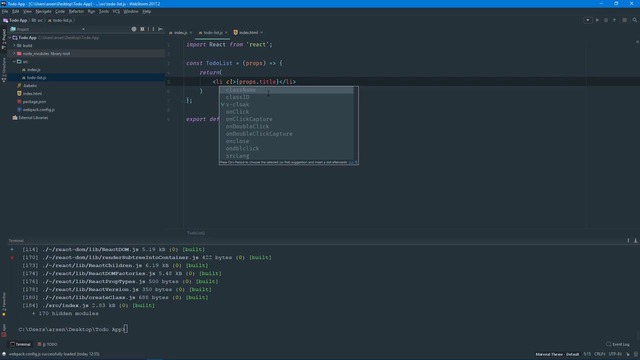Click the UTF-8 encoding status bar entry
Viewport: 640px width, 360px height.
(615, 354)
